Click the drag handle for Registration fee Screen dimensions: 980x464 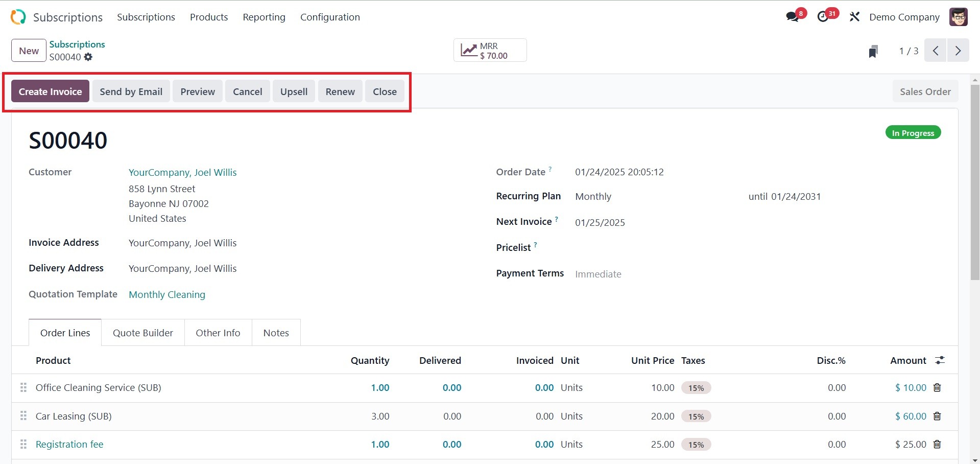pos(23,445)
